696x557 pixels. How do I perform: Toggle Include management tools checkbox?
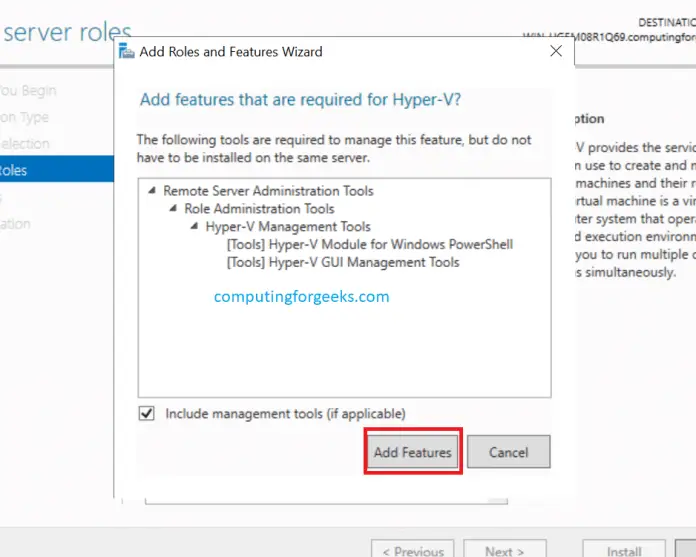pos(147,413)
